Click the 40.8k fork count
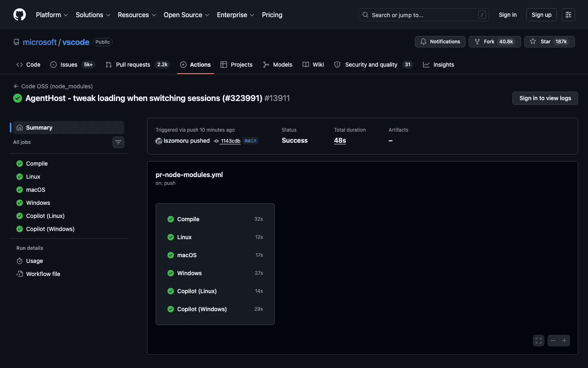The image size is (588, 368). coord(506,42)
